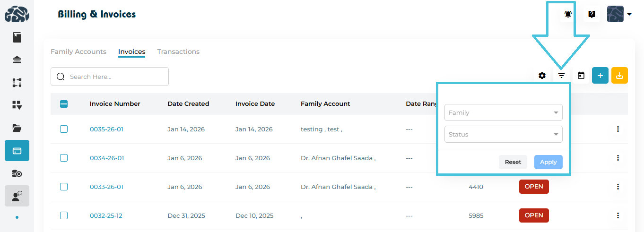644x232 pixels.
Task: Select checkbox for invoice 0035-26-01
Action: 64,129
